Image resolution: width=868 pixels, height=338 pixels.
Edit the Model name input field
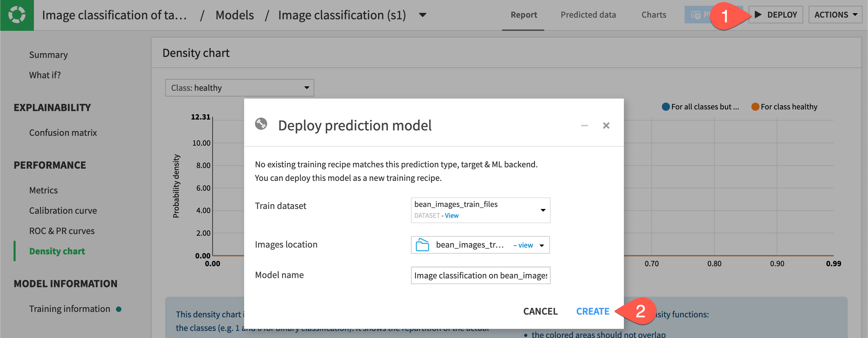(x=480, y=275)
